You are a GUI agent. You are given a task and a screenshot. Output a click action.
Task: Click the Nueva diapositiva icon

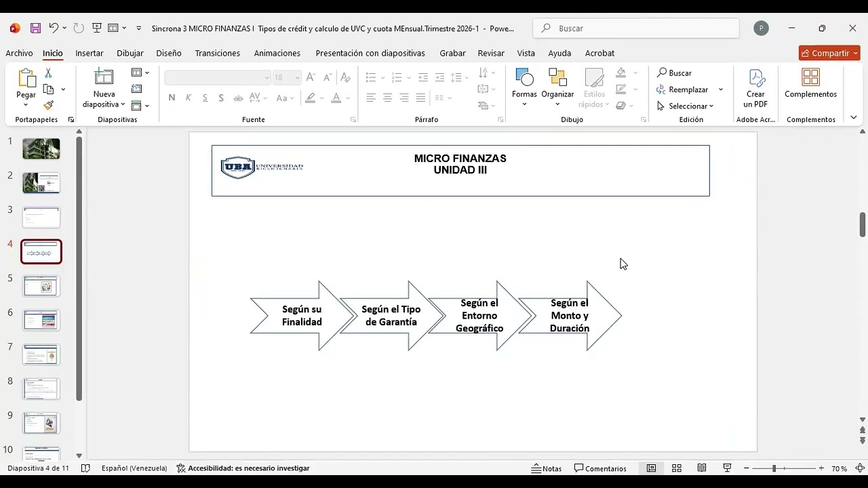(104, 77)
